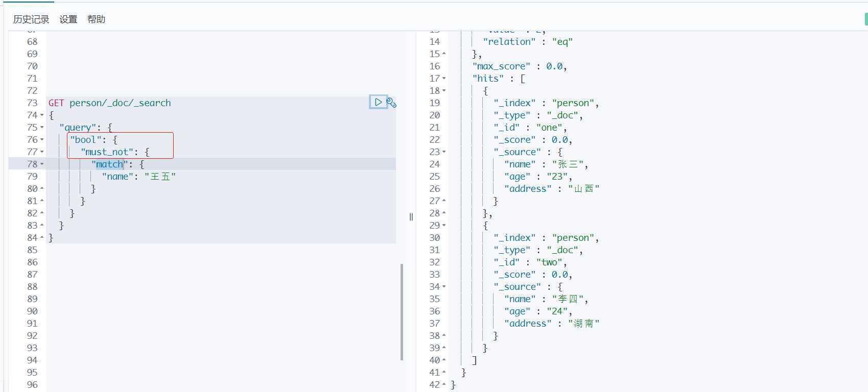Fold the hits array at output line 17
Viewport: 868px width, 392px height.
[444, 79]
